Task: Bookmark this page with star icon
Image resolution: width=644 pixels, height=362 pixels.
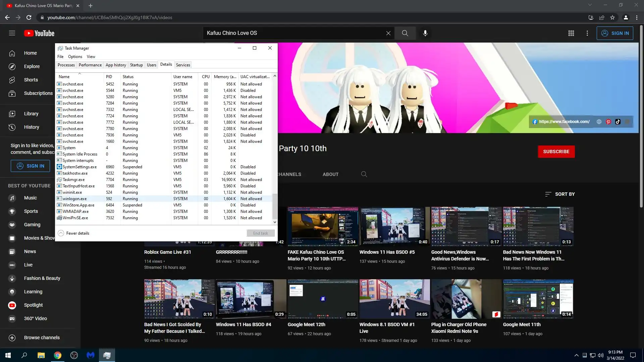Action: click(x=612, y=17)
